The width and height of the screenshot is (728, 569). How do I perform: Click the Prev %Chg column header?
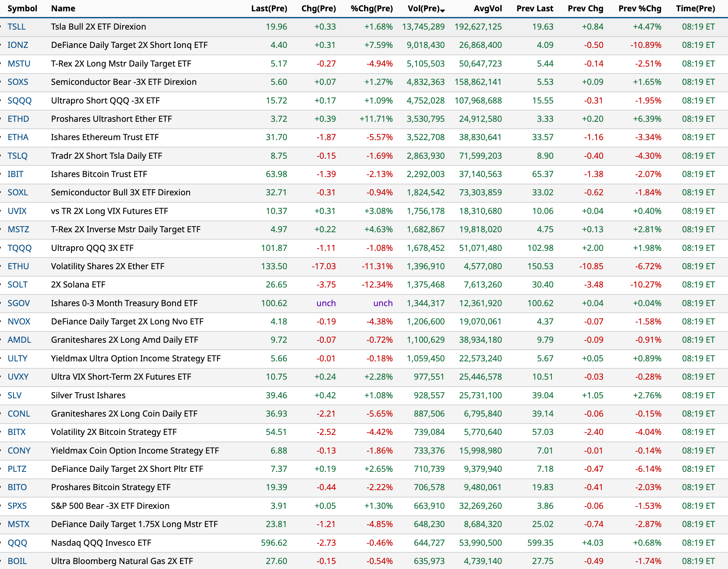pos(639,8)
